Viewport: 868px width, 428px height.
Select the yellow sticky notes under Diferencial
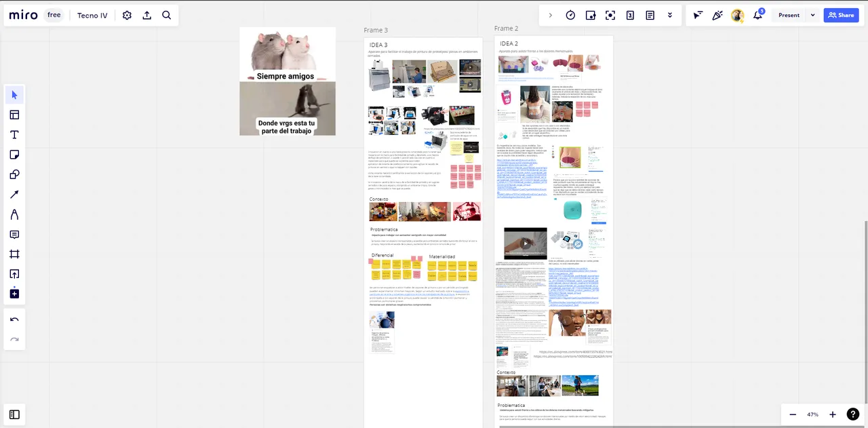tap(394, 269)
